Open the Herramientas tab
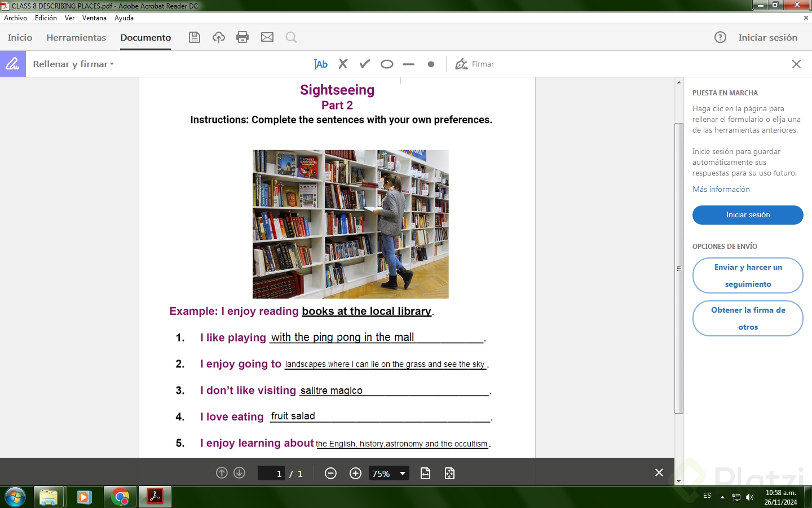The width and height of the screenshot is (812, 508). (x=76, y=38)
